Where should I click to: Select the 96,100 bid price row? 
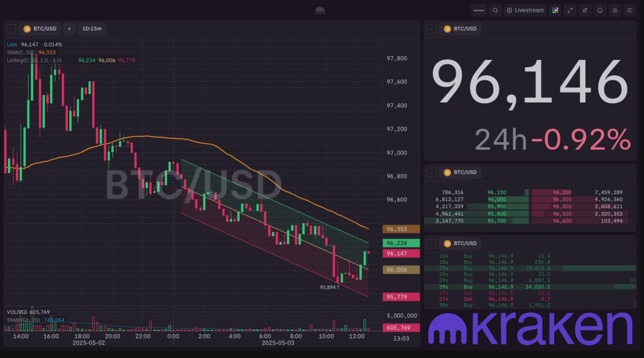point(477,193)
